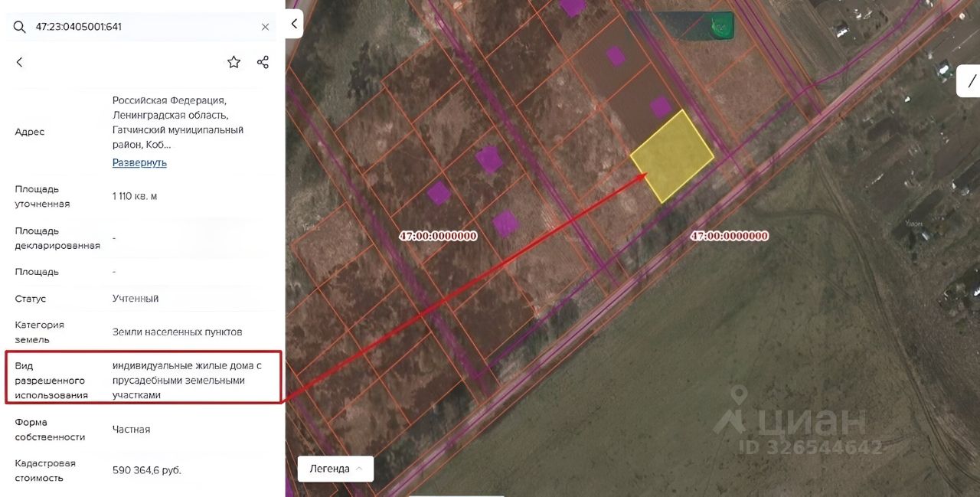Click the Кадастровая стоимость label

(45, 470)
